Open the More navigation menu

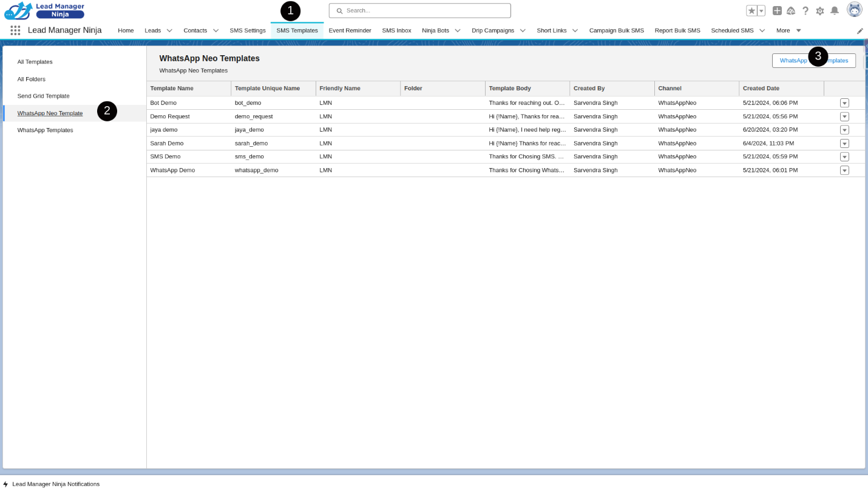click(x=788, y=30)
